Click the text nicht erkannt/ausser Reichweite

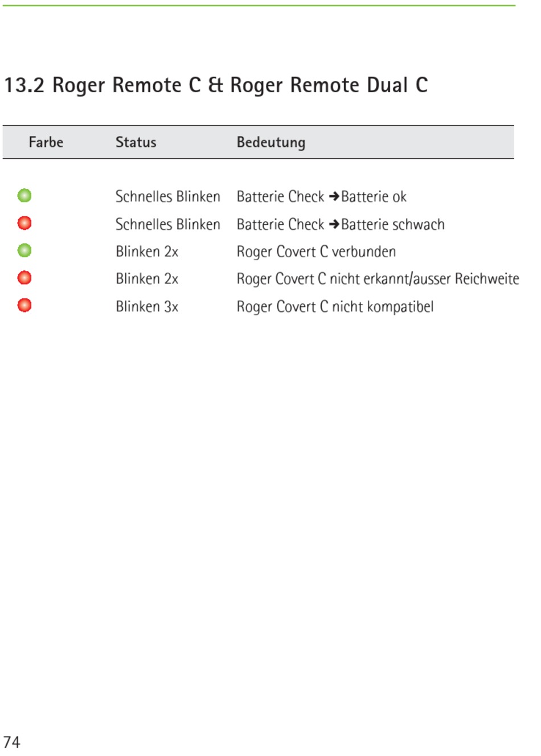pos(424,279)
